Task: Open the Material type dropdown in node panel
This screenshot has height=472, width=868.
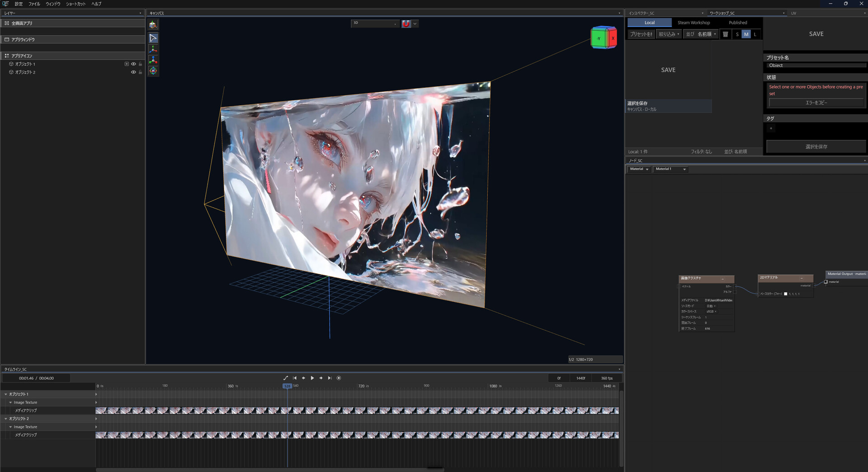Action: pyautogui.click(x=639, y=169)
